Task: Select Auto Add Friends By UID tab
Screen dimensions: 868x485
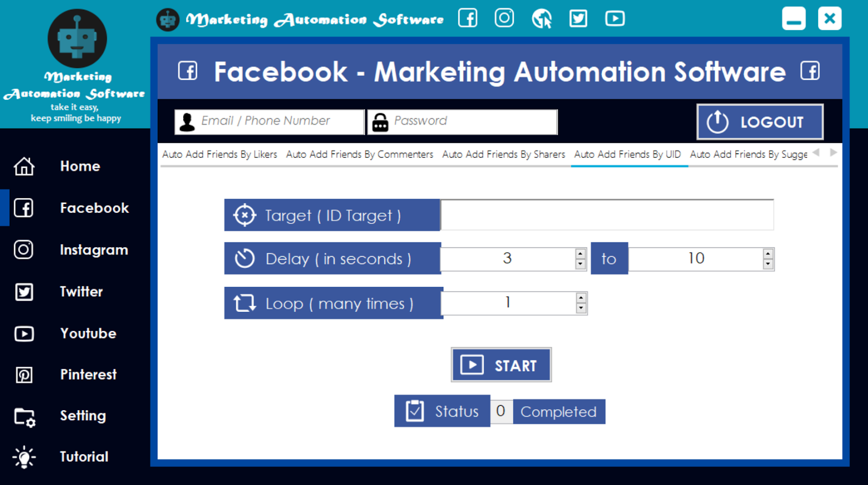Action: click(628, 155)
